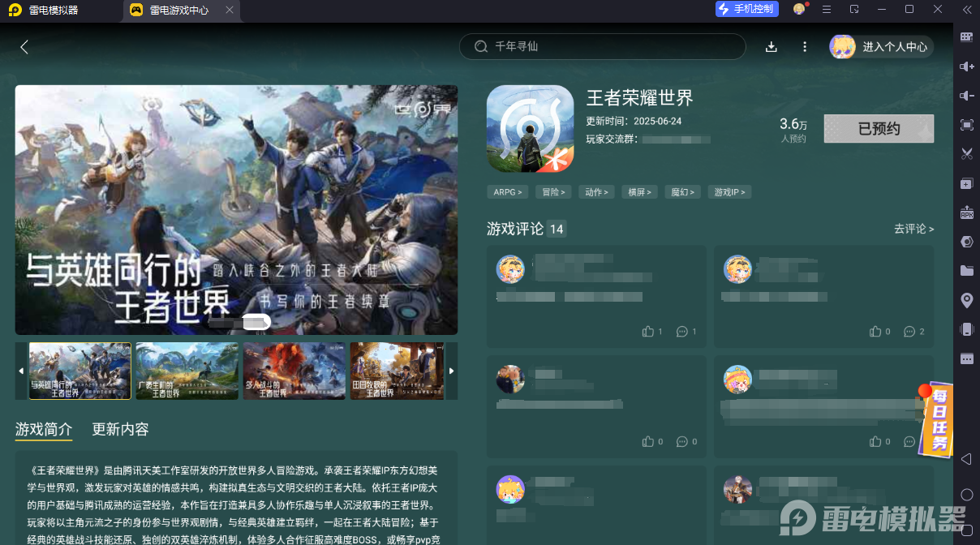Image resolution: width=980 pixels, height=545 pixels.
Task: Open the downloads manager icon
Action: tap(772, 47)
